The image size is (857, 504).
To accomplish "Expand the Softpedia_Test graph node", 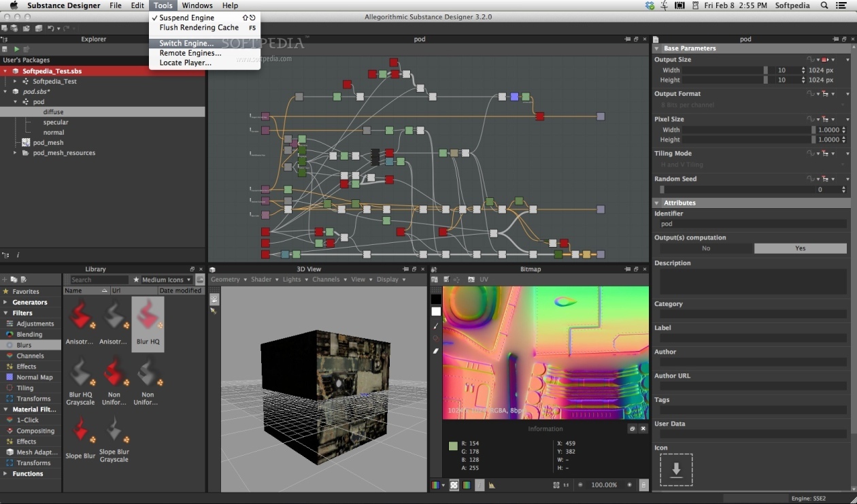I will click(x=15, y=82).
